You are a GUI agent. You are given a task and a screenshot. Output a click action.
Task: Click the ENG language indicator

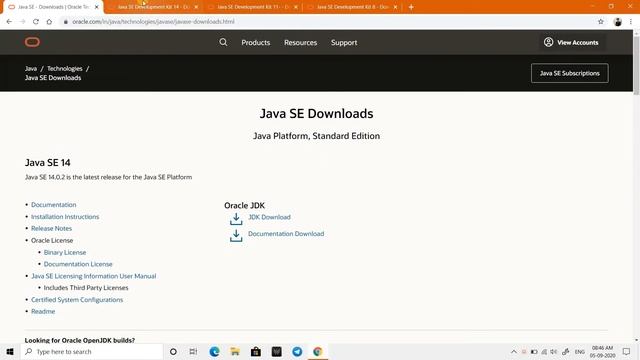(580, 351)
